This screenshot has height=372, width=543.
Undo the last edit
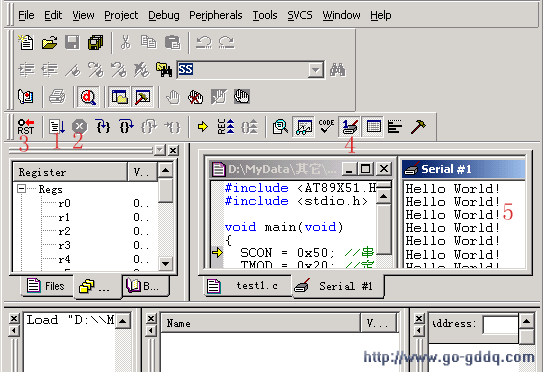pyautogui.click(x=204, y=43)
